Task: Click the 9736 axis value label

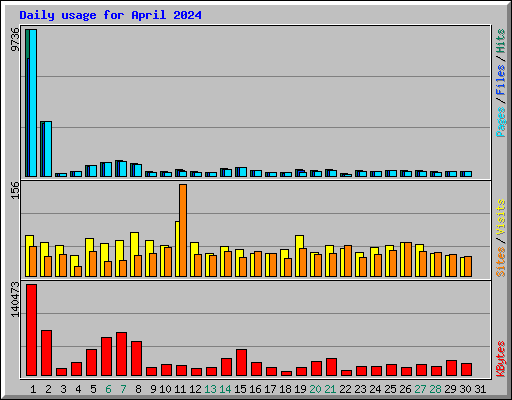Action: 15,39
